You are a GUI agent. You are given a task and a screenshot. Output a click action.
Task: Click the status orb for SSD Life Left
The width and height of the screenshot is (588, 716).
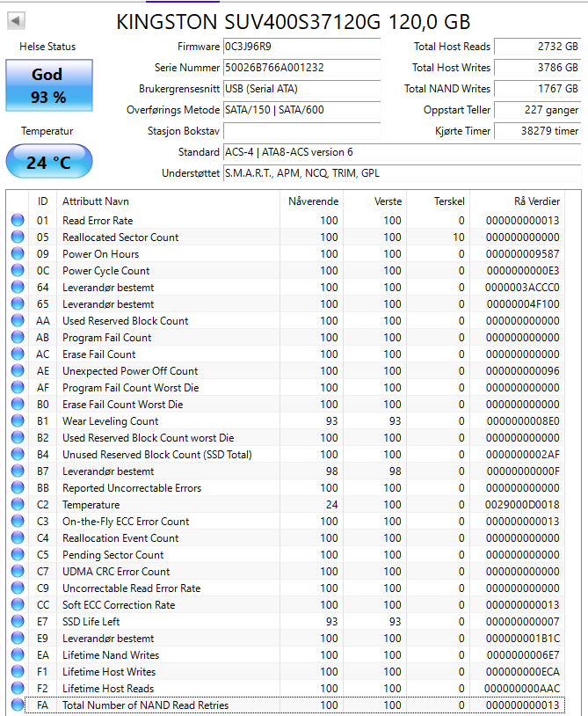(18, 622)
